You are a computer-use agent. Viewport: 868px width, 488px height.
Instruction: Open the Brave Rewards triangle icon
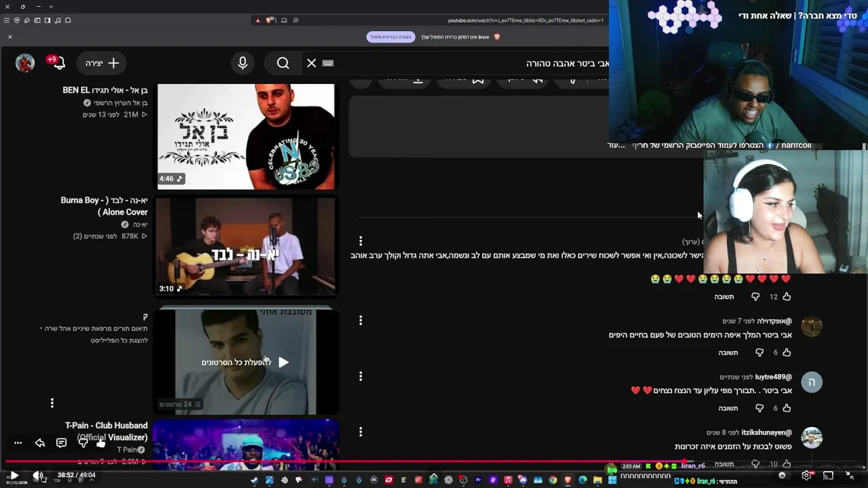pyautogui.click(x=258, y=20)
